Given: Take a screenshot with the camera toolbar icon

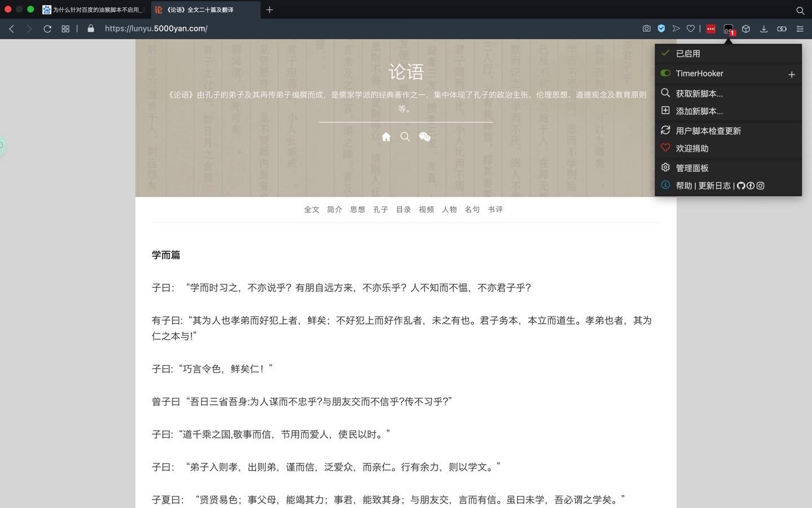Looking at the screenshot, I should click(x=646, y=29).
